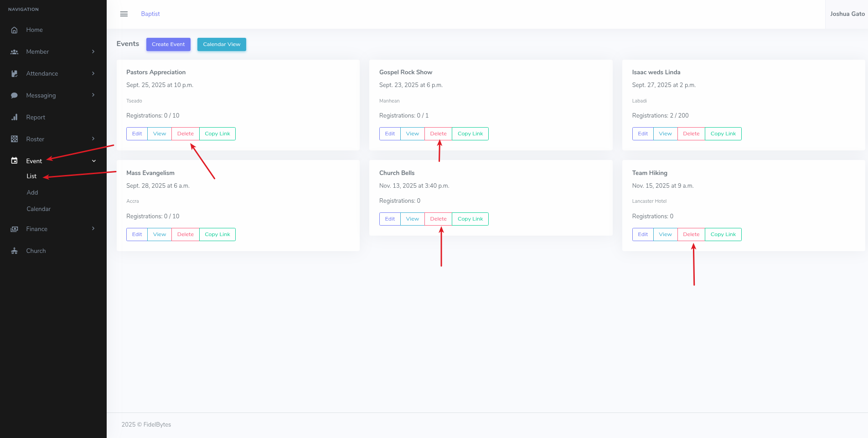
Task: Click the Member people icon
Action: click(x=14, y=52)
